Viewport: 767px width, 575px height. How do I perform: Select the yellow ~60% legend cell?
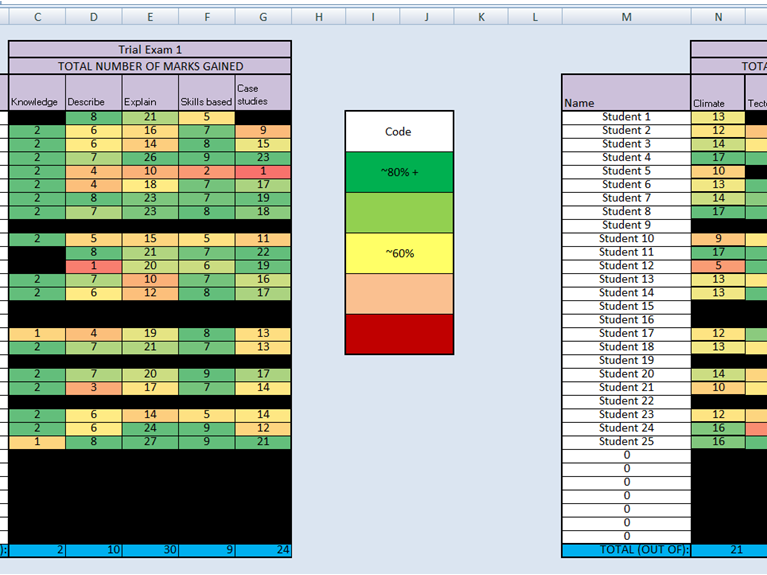399,253
